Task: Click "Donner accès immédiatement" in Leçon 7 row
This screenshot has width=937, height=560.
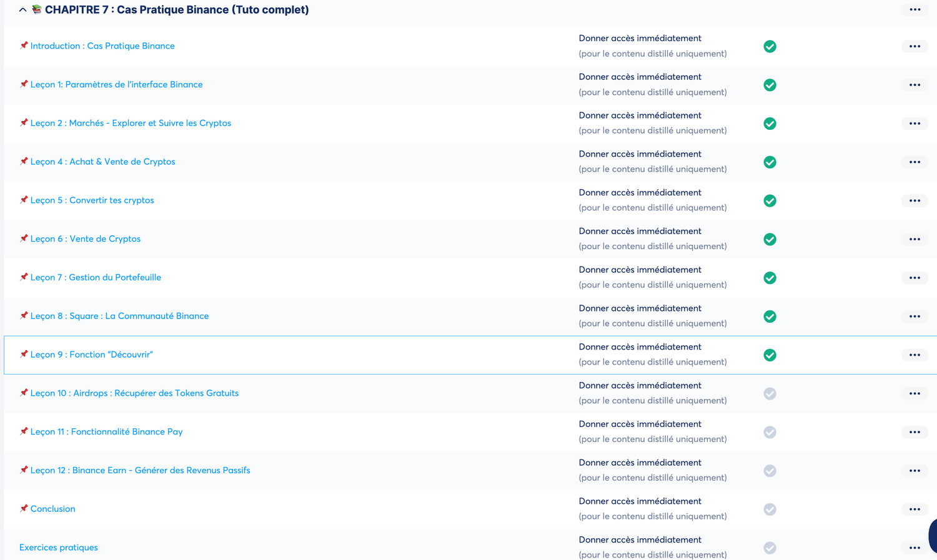Action: 640,270
